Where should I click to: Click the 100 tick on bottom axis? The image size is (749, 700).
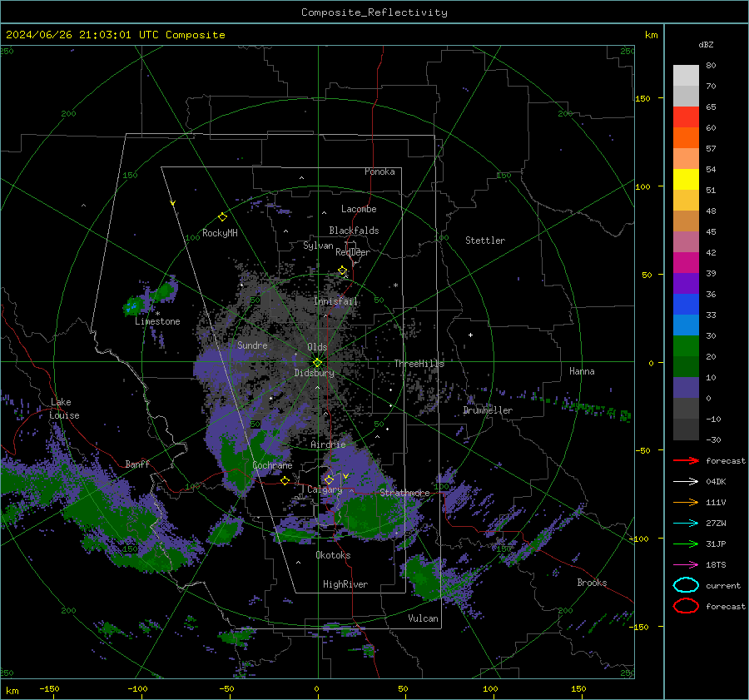tap(490, 688)
